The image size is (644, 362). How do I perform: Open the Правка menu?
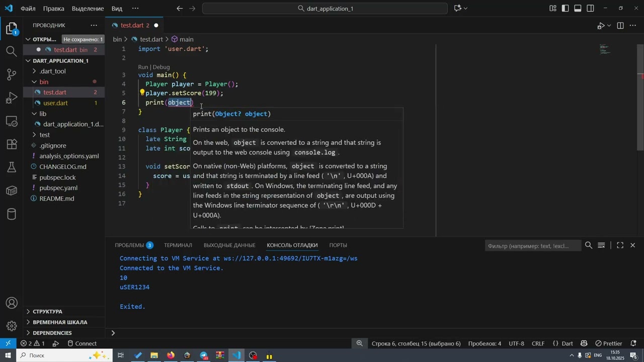pos(53,9)
